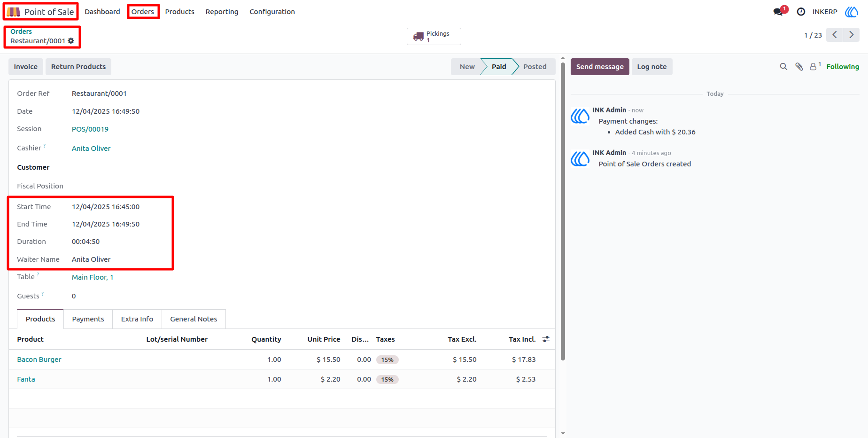868x438 pixels.
Task: Click the Lot/serial Number column header
Action: pos(177,339)
